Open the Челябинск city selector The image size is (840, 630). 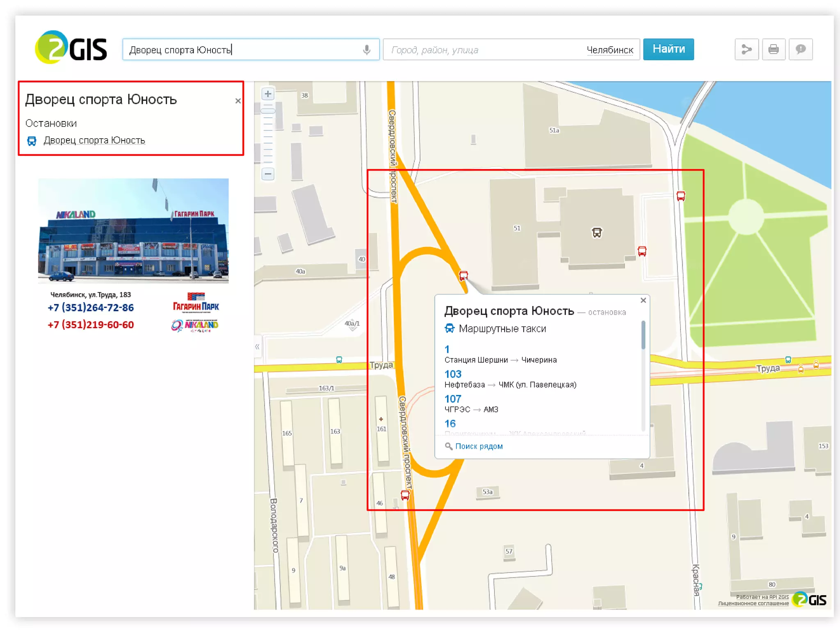[609, 50]
